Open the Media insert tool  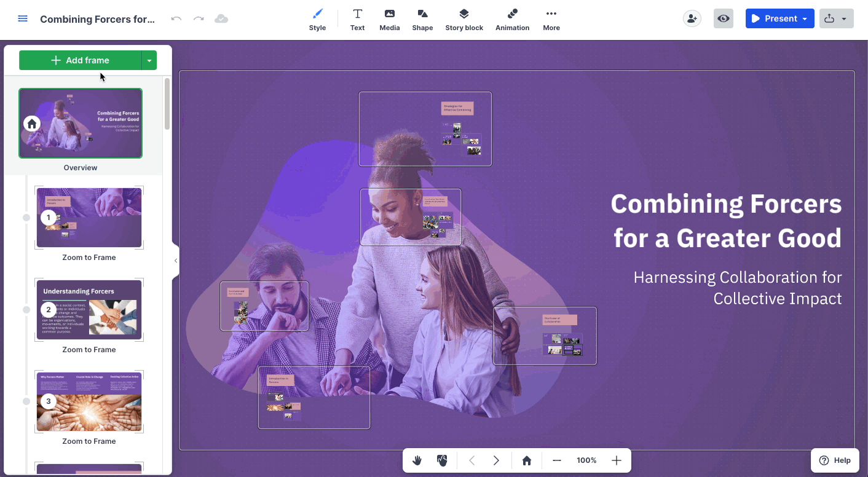(x=389, y=20)
